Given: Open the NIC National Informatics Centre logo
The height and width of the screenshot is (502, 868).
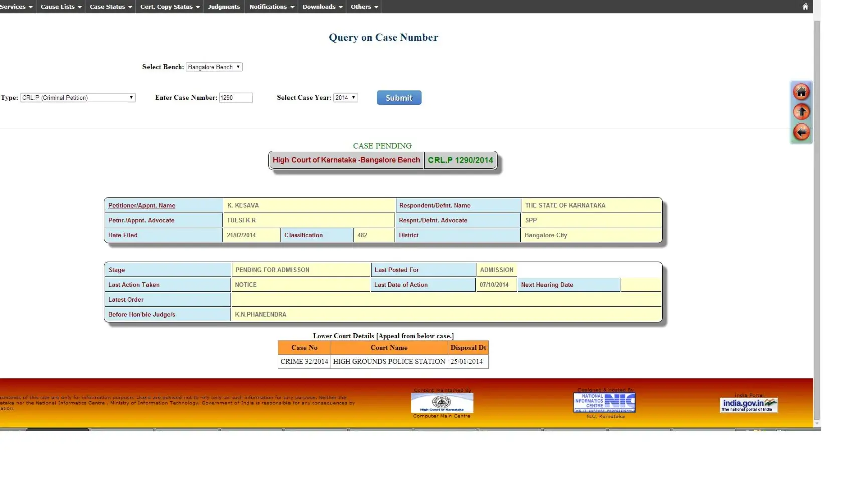Looking at the screenshot, I should [604, 403].
